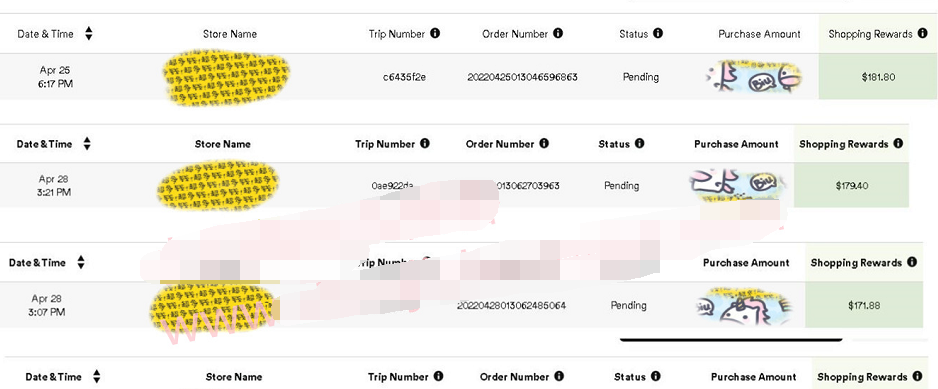Image resolution: width=938 pixels, height=389 pixels.
Task: Click order number 2022042501304659­6863
Action: pos(522,77)
